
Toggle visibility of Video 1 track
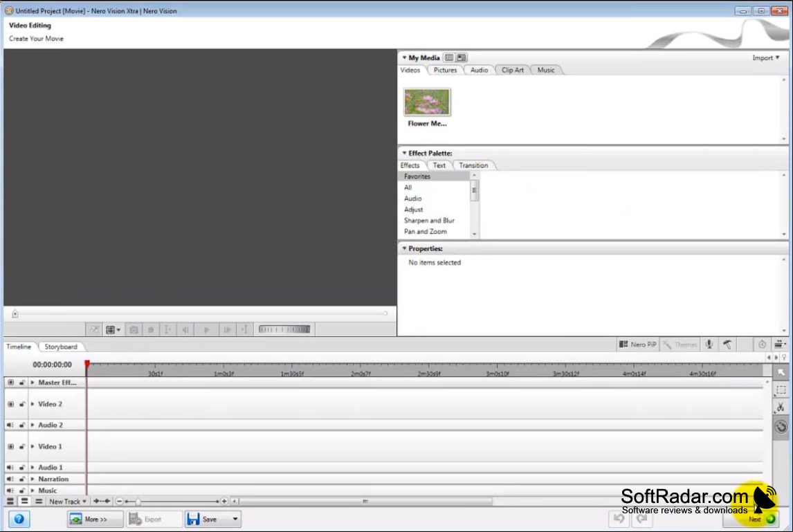10,446
